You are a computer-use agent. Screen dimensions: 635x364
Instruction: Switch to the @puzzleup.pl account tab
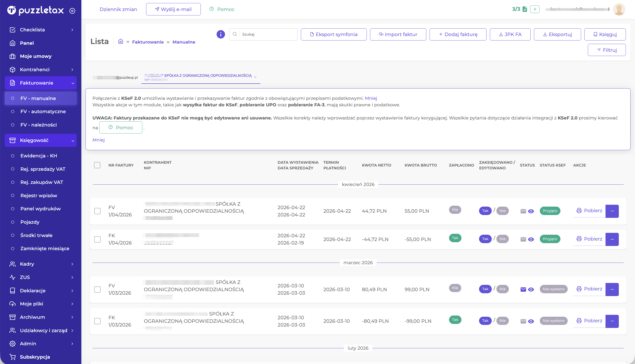coord(115,78)
